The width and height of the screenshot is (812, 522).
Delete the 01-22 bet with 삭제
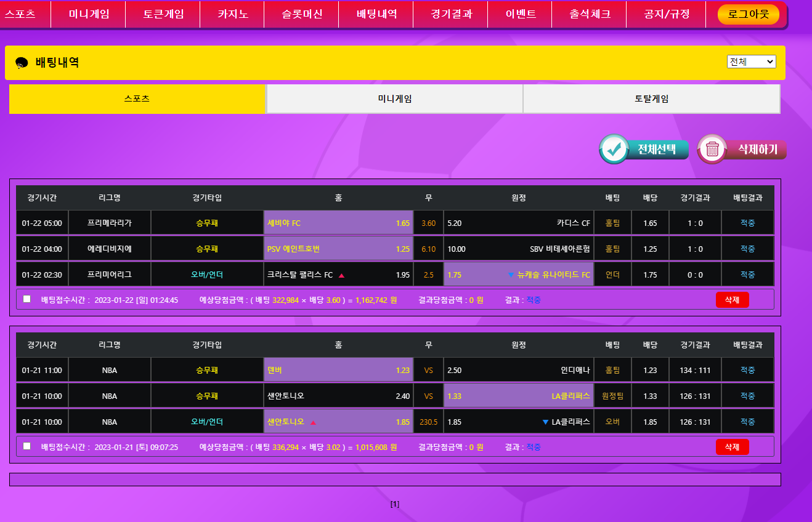tap(732, 300)
